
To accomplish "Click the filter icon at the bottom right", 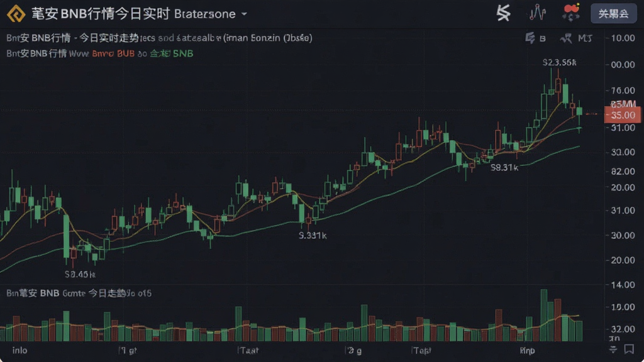I will click(613, 349).
